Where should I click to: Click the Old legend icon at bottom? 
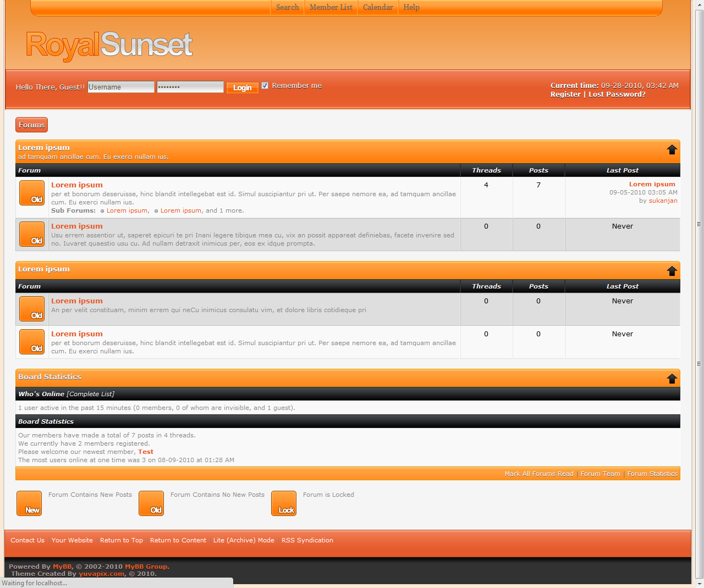point(151,503)
